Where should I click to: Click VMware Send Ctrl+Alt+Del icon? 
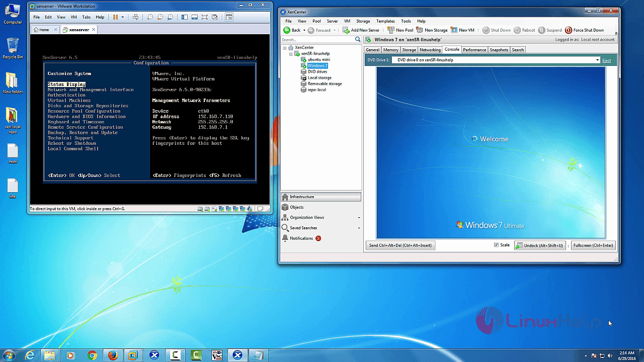pos(136,17)
